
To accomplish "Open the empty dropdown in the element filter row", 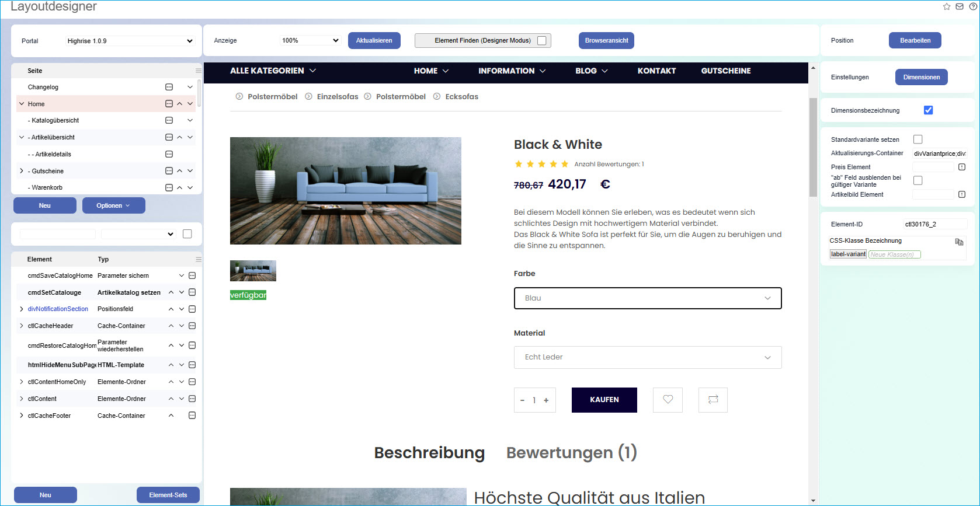I will 138,234.
